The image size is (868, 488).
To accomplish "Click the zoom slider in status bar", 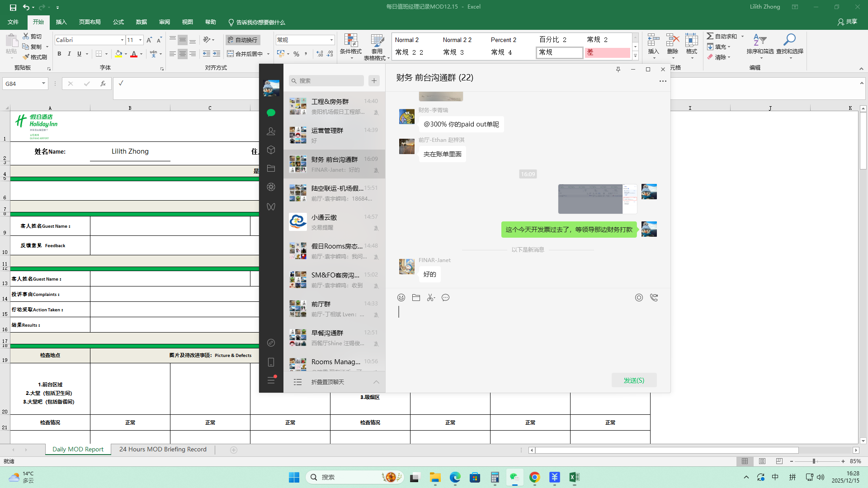I will (814, 461).
